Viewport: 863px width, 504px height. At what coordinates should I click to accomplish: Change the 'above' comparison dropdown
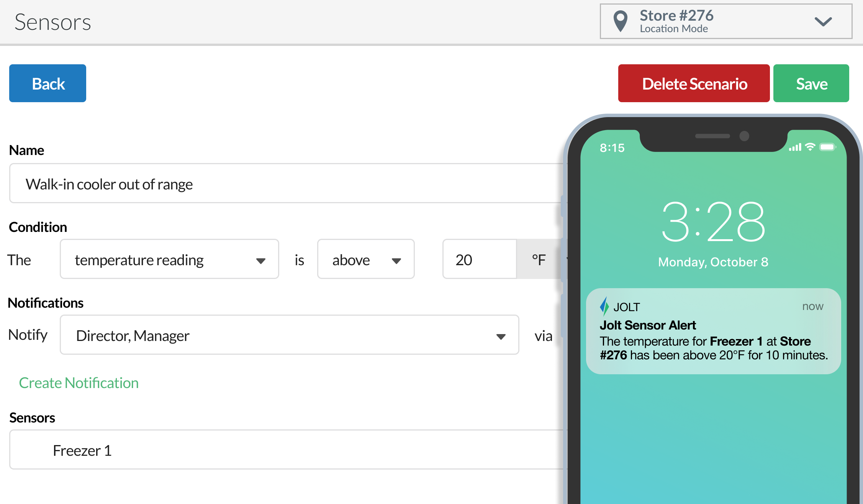366,259
